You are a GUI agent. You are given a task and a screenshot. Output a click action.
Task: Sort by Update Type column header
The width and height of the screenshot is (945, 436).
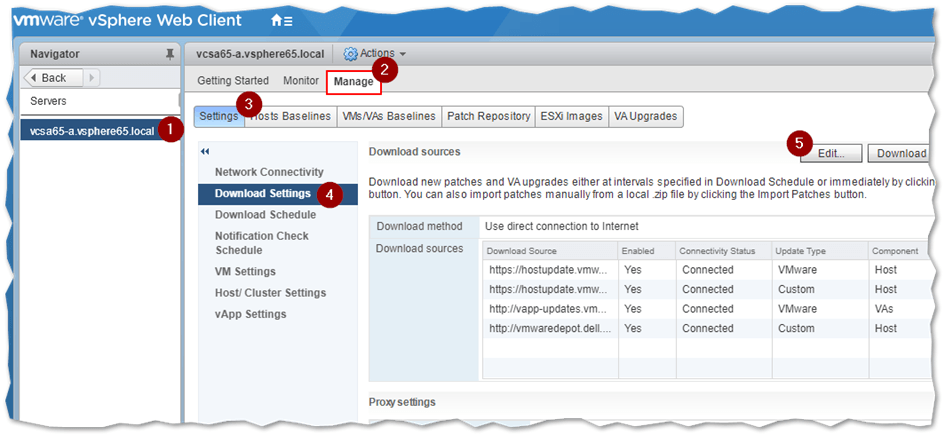(x=820, y=251)
